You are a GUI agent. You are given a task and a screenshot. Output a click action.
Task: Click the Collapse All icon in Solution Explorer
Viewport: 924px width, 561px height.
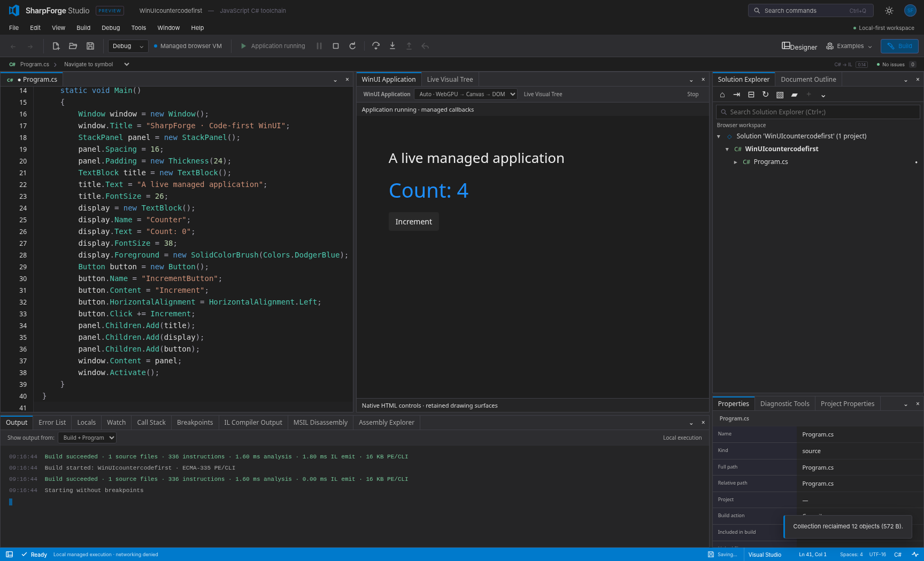click(x=751, y=95)
